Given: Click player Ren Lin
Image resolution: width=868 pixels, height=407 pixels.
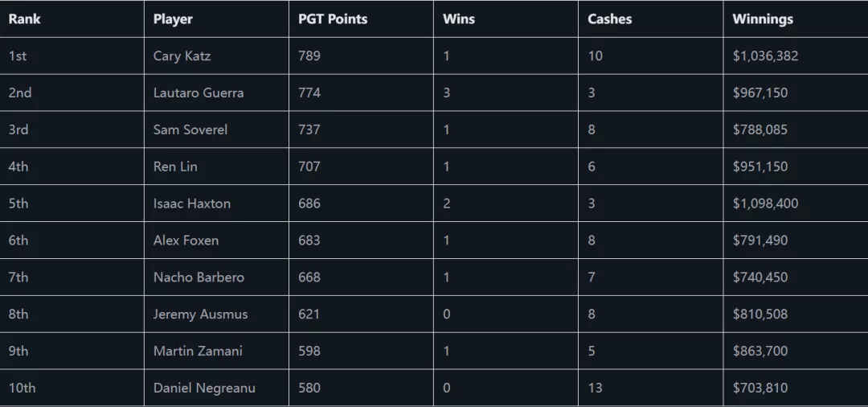Looking at the screenshot, I should pyautogui.click(x=175, y=166).
